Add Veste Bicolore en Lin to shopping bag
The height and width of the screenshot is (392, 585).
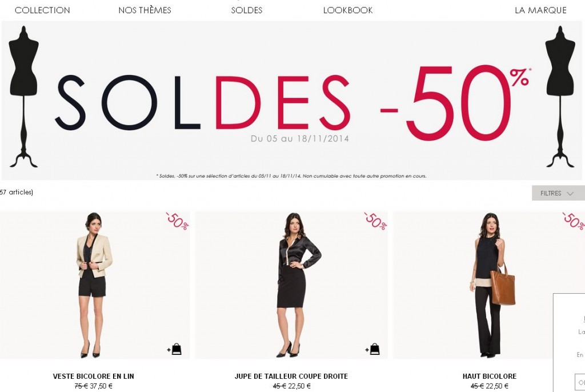(x=174, y=349)
